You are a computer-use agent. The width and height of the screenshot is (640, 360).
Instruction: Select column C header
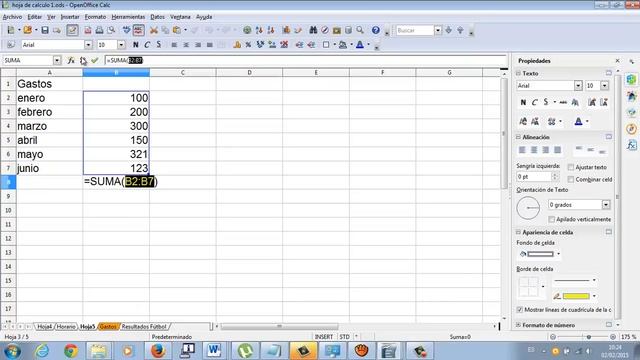182,73
